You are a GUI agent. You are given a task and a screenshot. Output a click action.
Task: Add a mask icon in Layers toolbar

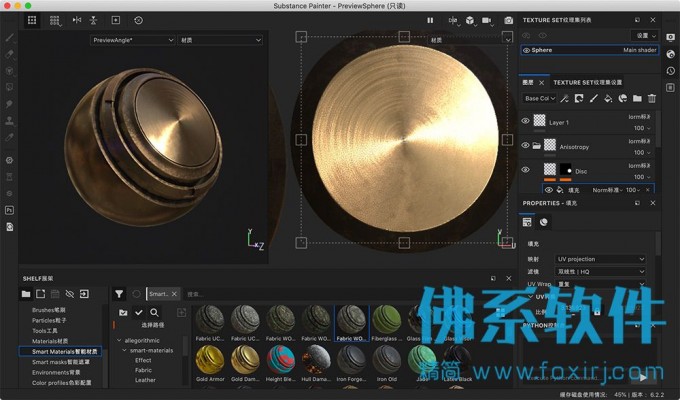point(579,98)
